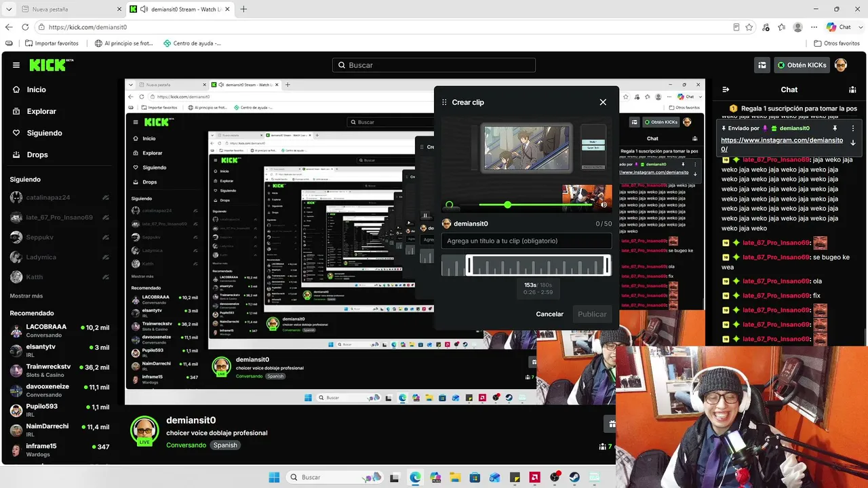Click the Spanish language tag

pyautogui.click(x=225, y=445)
